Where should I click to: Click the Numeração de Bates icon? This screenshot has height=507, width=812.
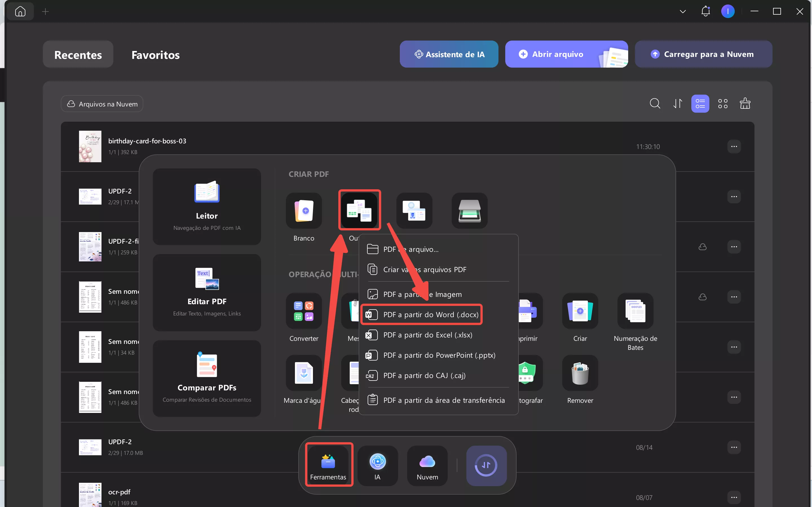click(635, 311)
